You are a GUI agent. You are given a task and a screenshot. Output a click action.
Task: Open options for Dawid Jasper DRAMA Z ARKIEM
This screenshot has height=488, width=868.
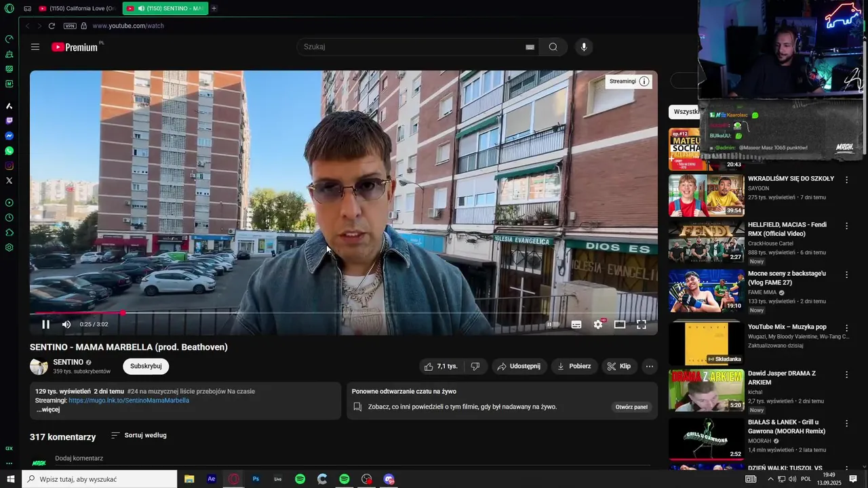point(846,375)
